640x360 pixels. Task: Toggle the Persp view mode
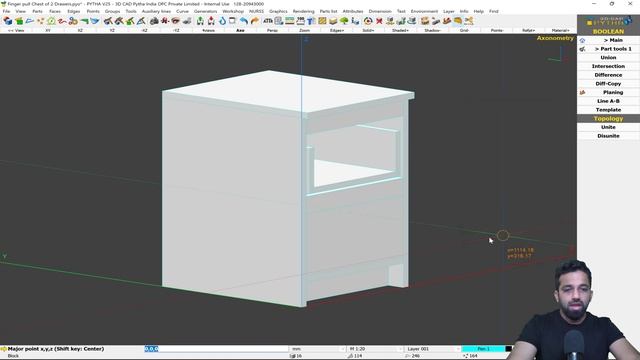pos(272,31)
